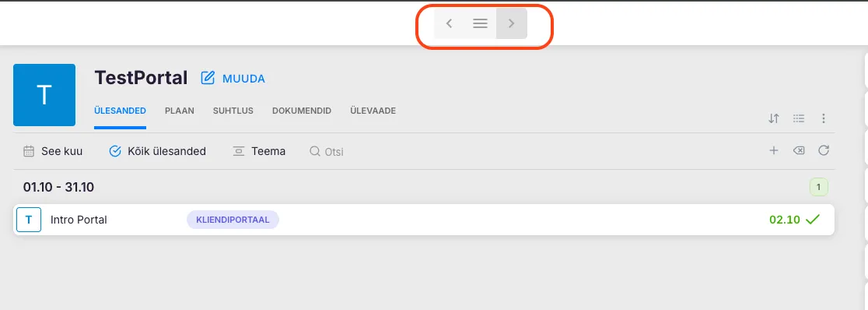
Task: Open the Kõik ülesanded filter
Action: pos(158,151)
